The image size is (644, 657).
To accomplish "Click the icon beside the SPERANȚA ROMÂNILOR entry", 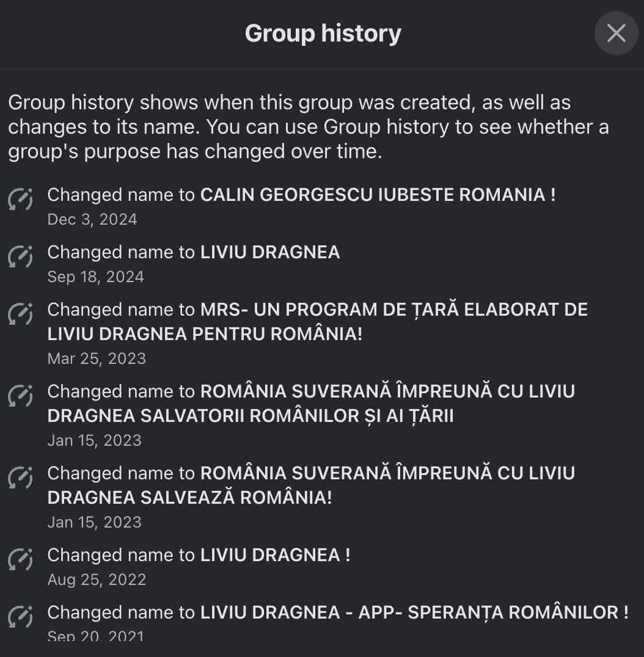I will (x=20, y=617).
